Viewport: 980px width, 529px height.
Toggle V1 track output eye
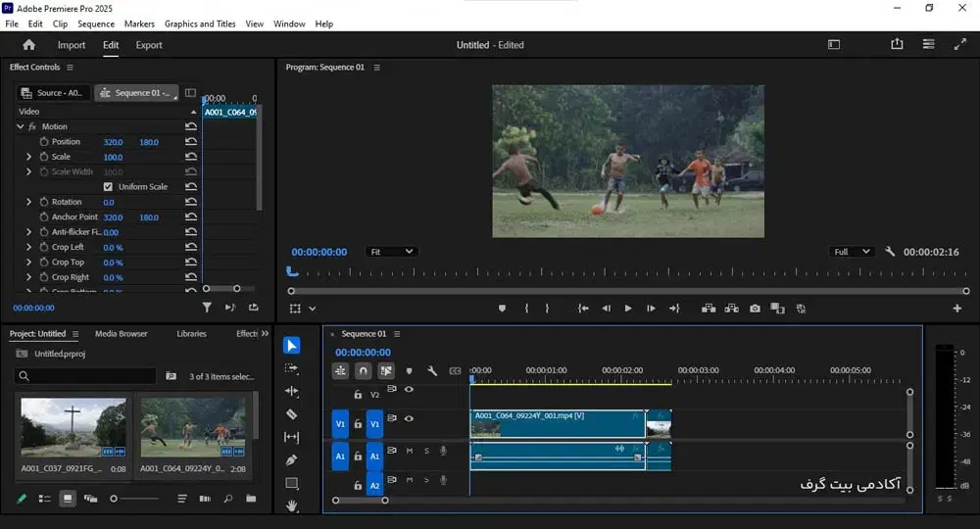coord(409,418)
